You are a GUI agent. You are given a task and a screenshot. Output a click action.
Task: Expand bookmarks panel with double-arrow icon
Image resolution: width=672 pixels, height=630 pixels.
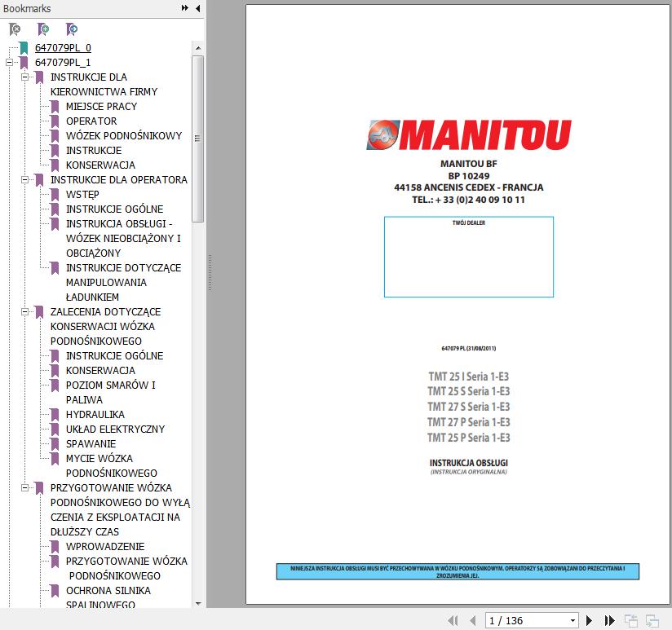click(184, 8)
